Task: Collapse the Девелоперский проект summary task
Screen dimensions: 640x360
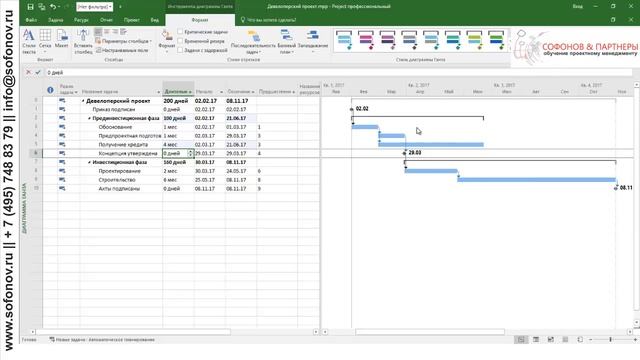Action: coord(83,101)
